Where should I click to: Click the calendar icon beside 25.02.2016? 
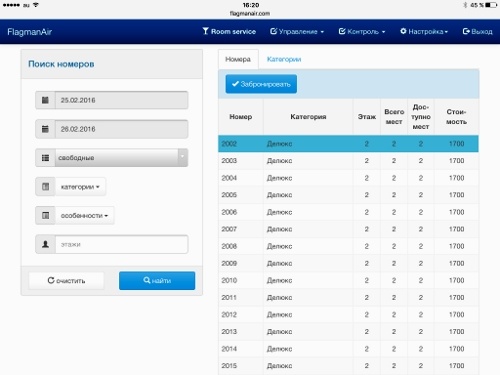click(45, 100)
